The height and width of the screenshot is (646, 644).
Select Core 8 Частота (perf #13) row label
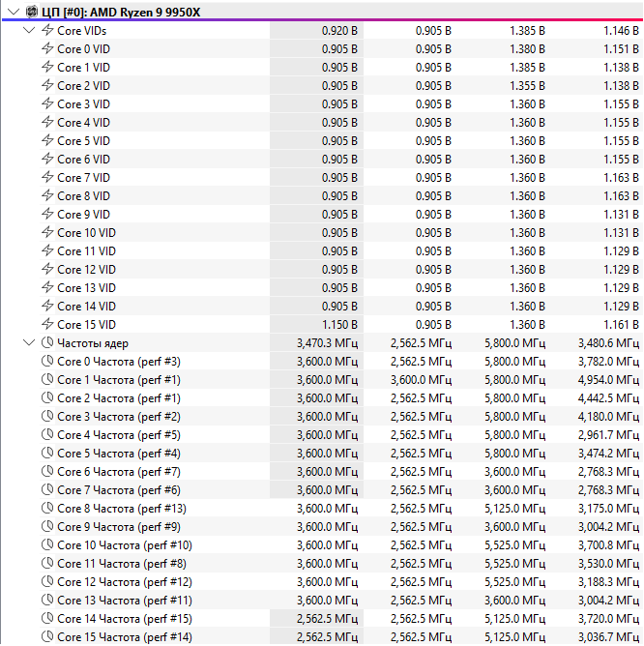coord(122,509)
